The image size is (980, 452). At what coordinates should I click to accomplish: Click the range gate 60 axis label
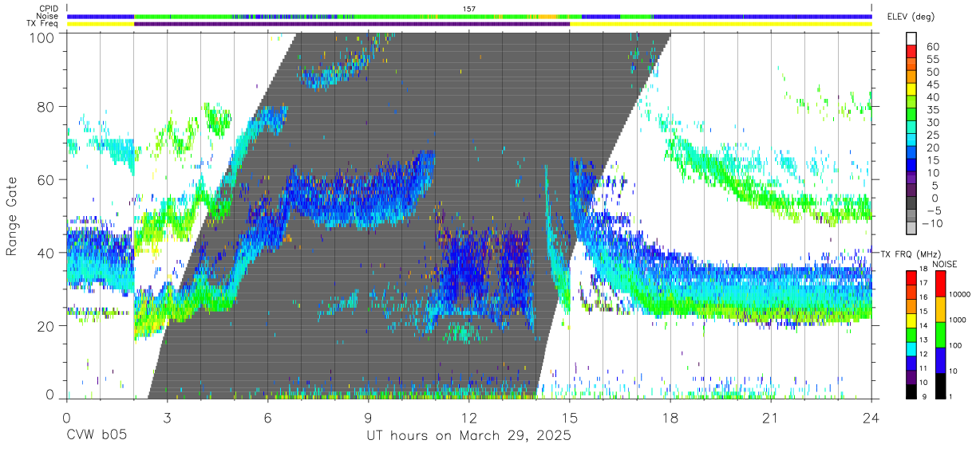[46, 180]
